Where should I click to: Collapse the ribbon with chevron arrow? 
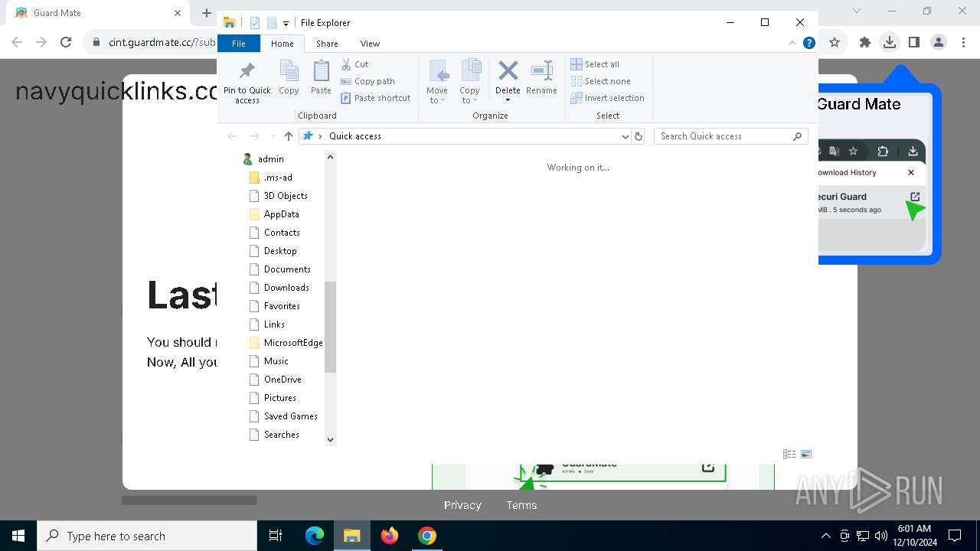coord(794,43)
